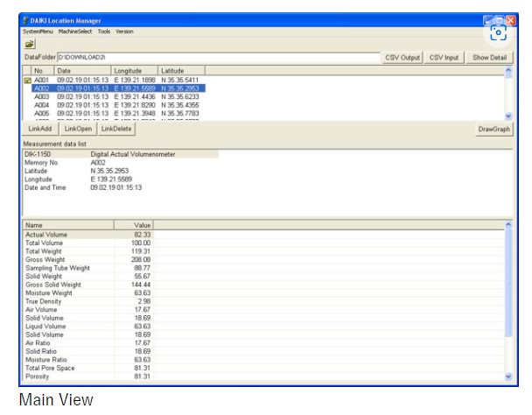Click the LinkDelete button

coord(116,129)
